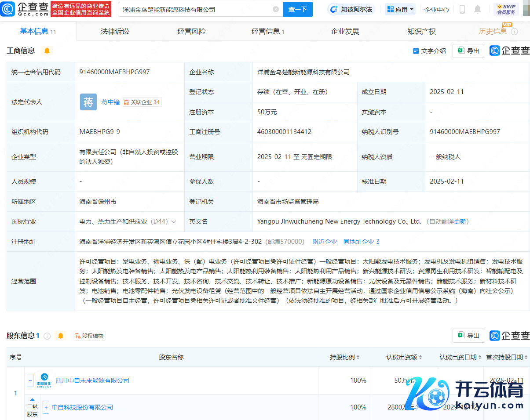Screen dimensions: 530x420
Task: Click the bell icon beside 工商信息
Action: click(x=47, y=51)
